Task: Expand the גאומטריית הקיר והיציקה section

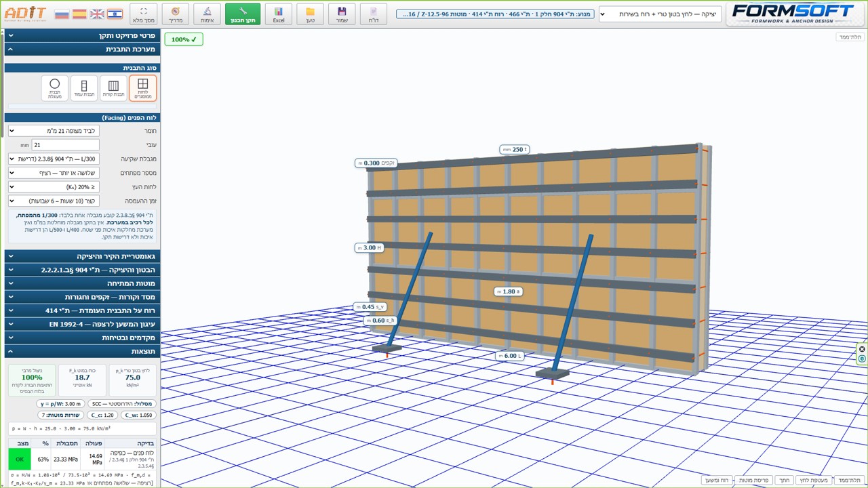Action: coord(82,256)
